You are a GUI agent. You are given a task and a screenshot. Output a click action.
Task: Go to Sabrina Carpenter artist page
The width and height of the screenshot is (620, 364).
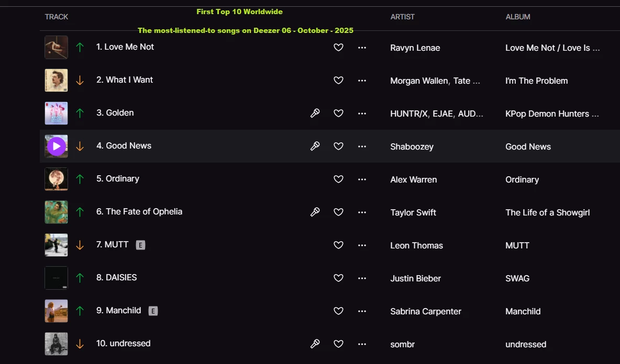pyautogui.click(x=426, y=312)
